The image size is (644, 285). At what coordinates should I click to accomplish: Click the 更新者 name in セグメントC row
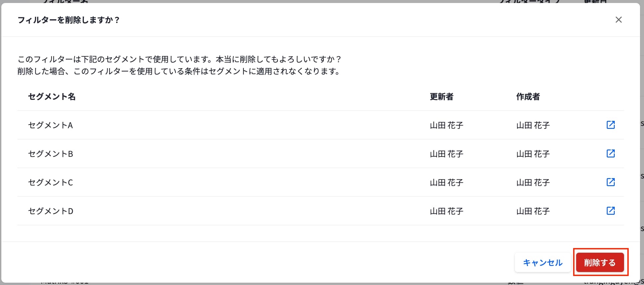coord(446,182)
